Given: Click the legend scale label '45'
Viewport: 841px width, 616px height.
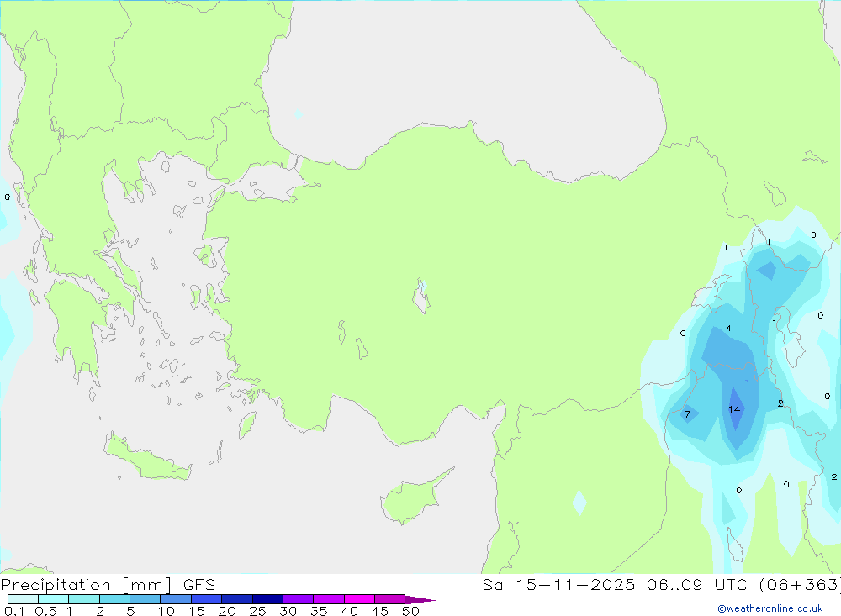Looking at the screenshot, I should pyautogui.click(x=380, y=611).
